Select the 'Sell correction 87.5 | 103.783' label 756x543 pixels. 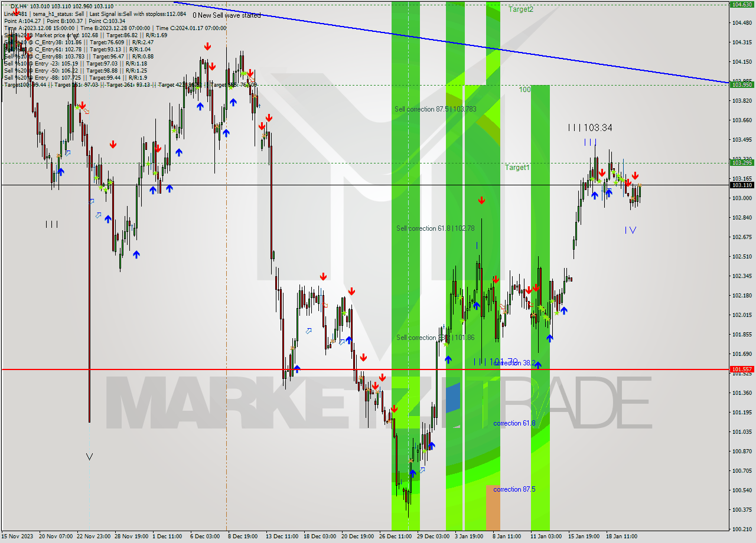(x=435, y=109)
